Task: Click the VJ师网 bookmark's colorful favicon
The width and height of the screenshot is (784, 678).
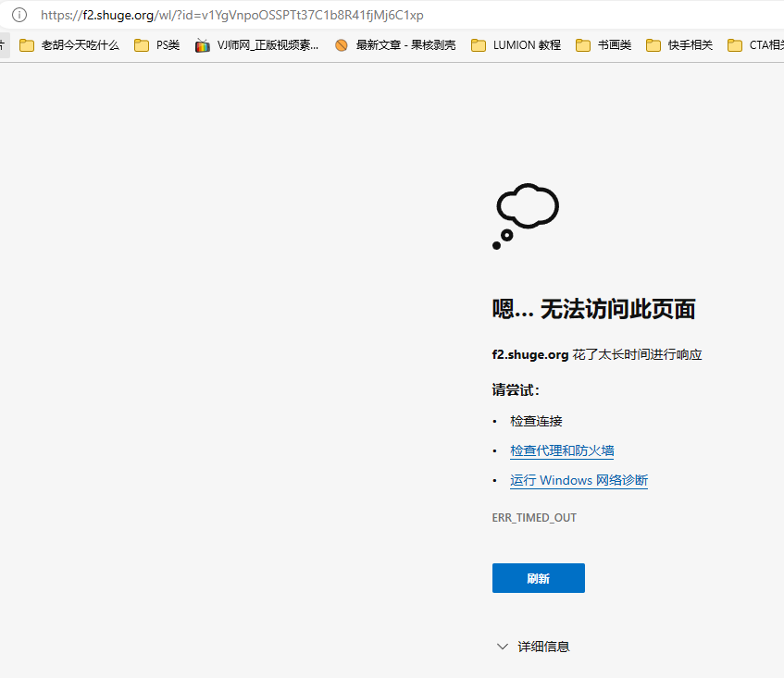Action: [x=203, y=43]
